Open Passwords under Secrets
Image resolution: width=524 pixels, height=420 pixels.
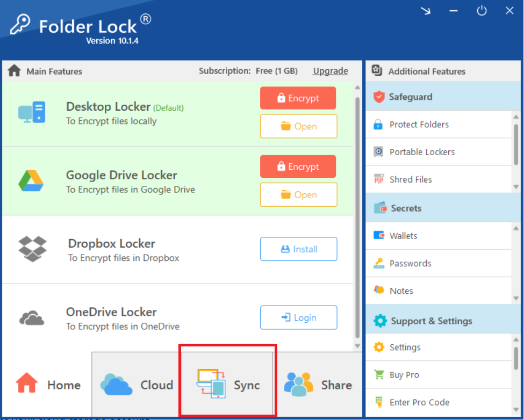(439, 263)
